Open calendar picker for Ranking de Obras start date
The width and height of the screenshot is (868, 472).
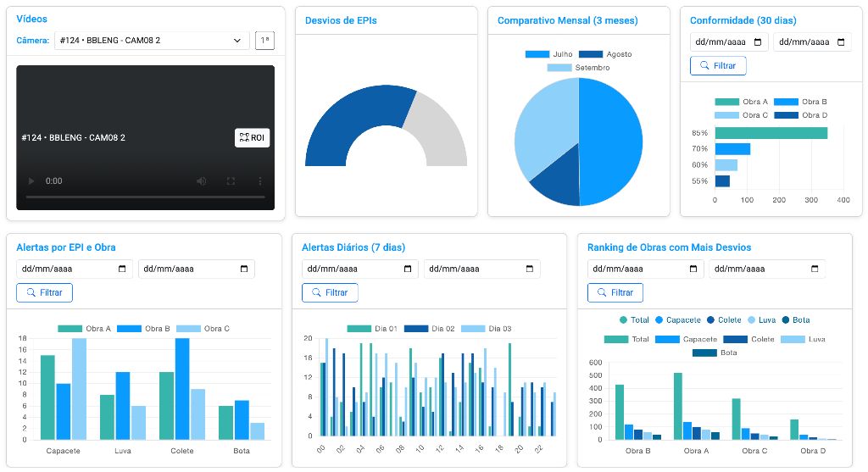[694, 269]
